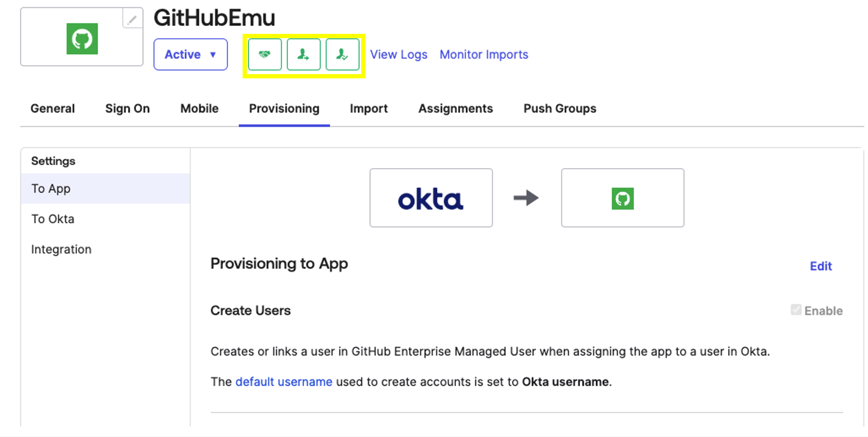Click the handshake SSO status icon
868x437 pixels.
[x=265, y=55]
